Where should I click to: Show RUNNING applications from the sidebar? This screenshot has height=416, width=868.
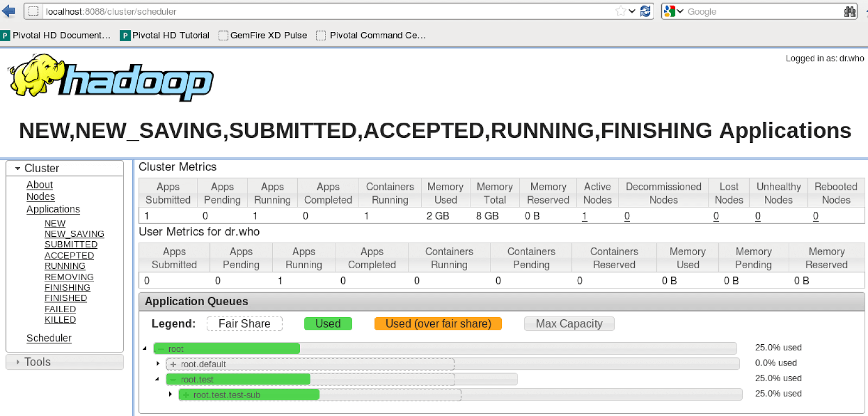pyautogui.click(x=65, y=266)
